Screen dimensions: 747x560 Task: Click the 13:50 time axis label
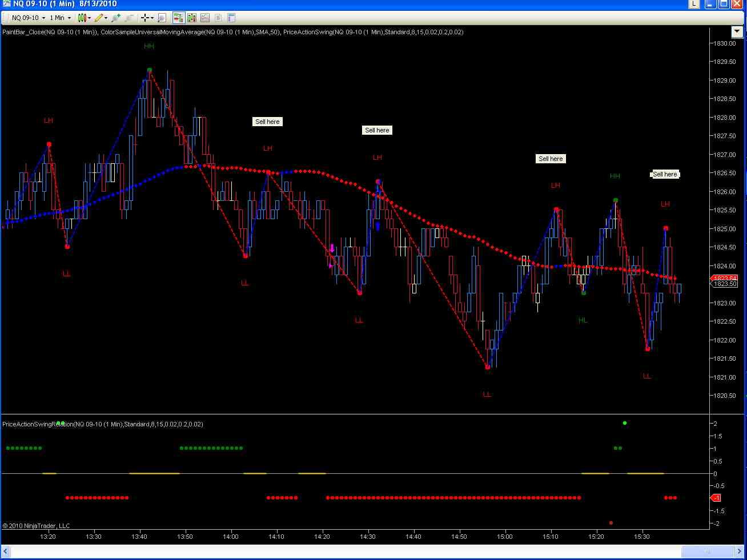[x=184, y=537]
